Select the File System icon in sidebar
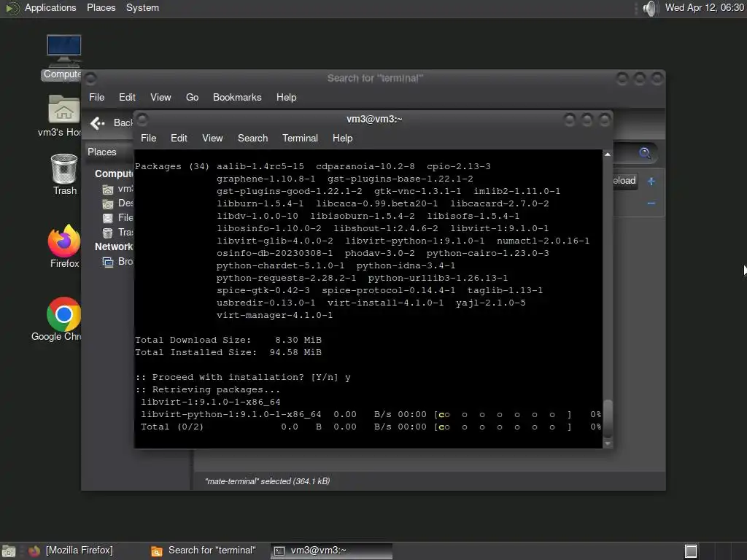 (x=108, y=218)
